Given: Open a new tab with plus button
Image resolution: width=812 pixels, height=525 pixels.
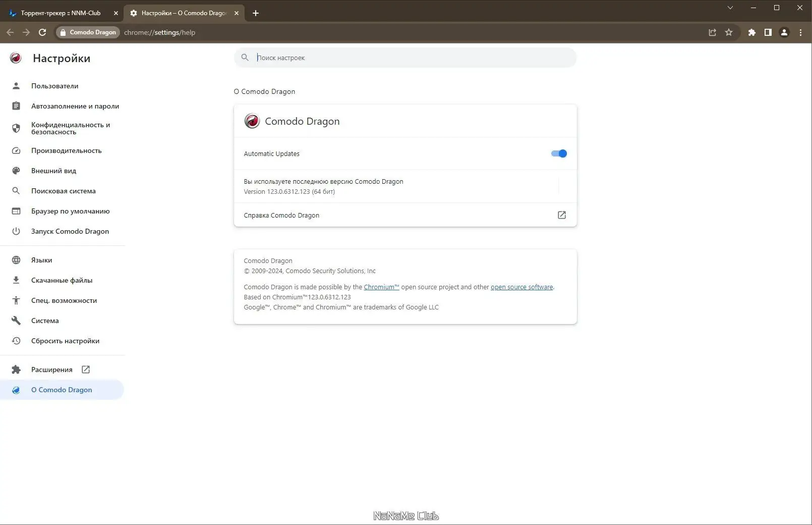Looking at the screenshot, I should coord(256,13).
